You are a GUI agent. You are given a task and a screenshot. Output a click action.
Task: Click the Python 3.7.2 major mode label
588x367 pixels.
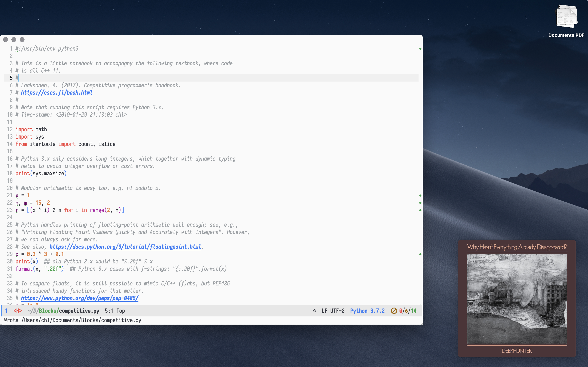[367, 311]
